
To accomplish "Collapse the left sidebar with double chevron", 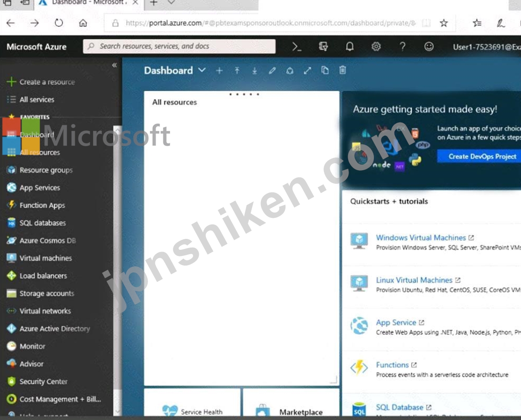I will [x=114, y=65].
